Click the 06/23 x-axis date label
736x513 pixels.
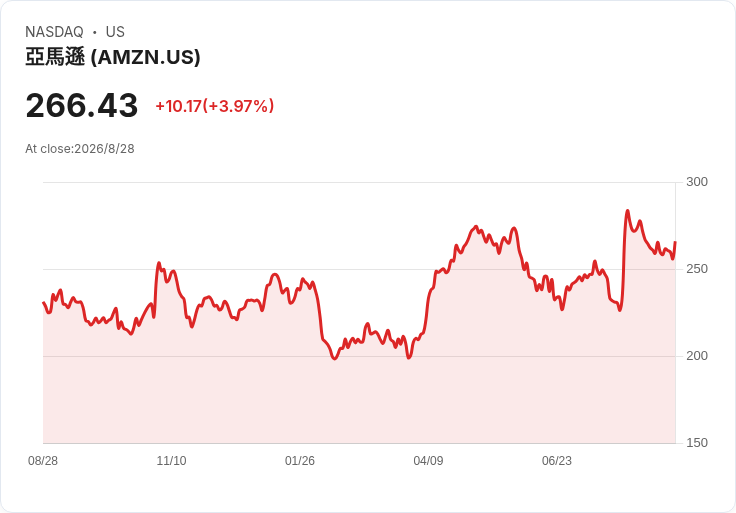tap(557, 461)
